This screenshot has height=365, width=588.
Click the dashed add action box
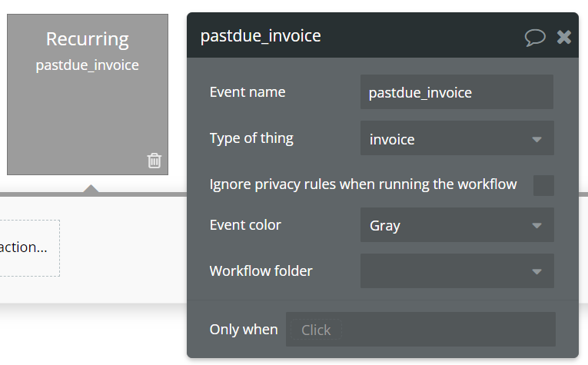pos(28,248)
